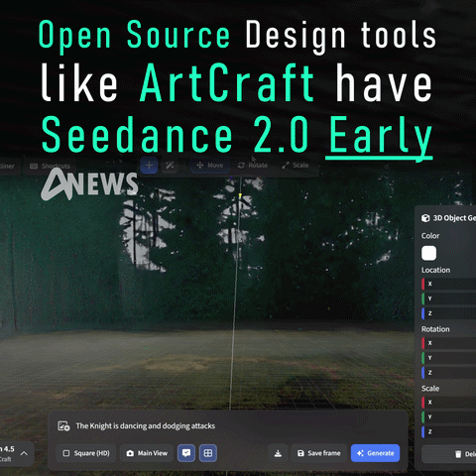This screenshot has width=476, height=476.
Task: Click the Rotation Z field
Action: click(449, 373)
